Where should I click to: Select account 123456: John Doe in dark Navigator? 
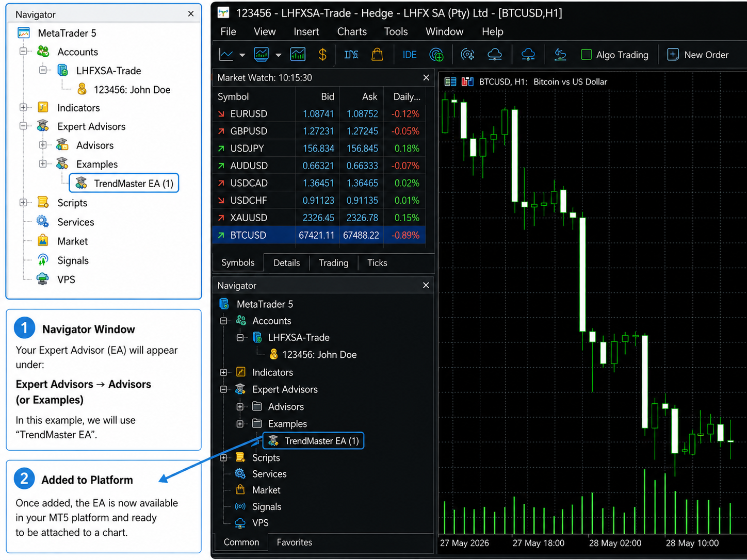[x=312, y=355]
